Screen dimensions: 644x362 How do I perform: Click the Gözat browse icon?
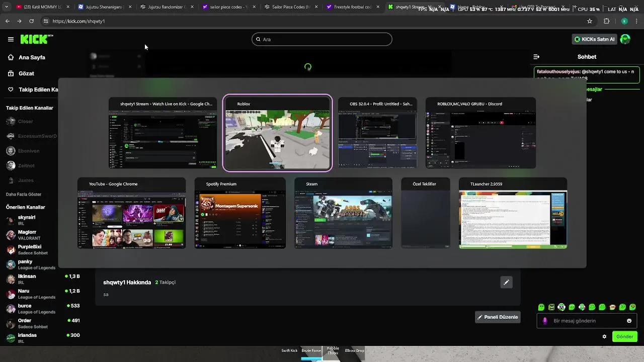coord(11,73)
